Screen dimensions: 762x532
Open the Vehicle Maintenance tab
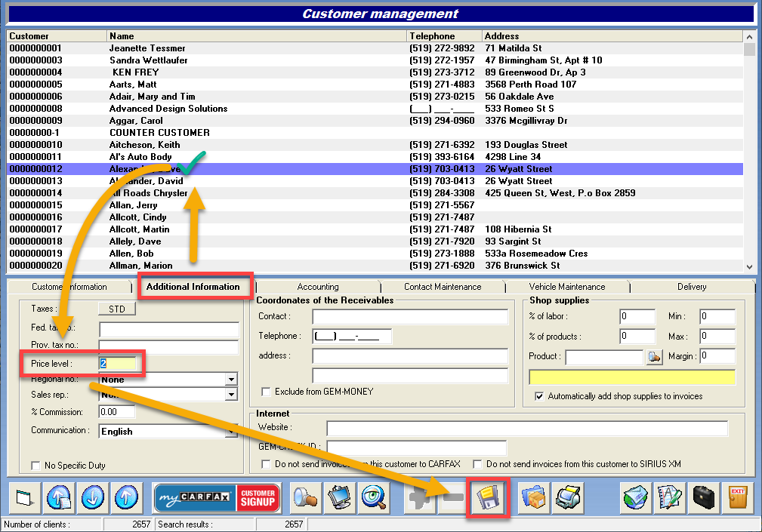click(x=566, y=287)
